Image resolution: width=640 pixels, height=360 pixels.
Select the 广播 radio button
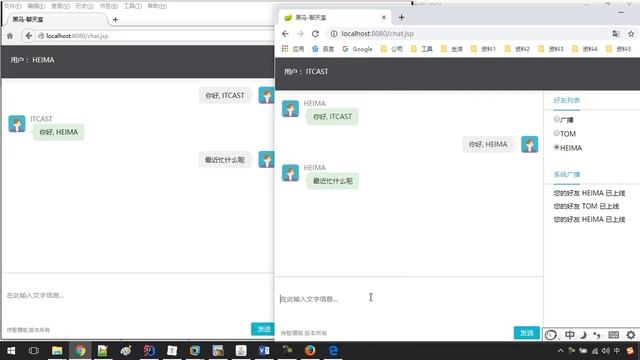click(x=556, y=119)
